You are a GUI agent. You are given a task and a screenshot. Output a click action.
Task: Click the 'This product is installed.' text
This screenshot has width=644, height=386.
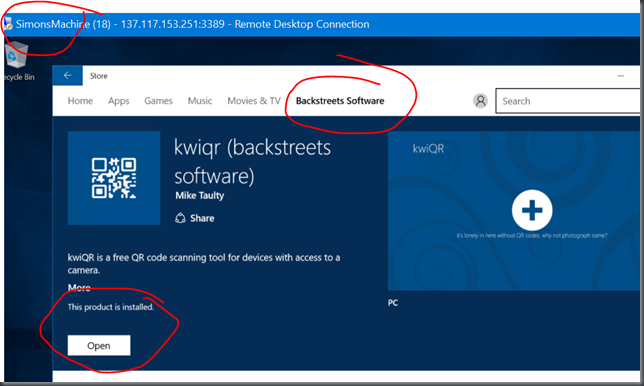[111, 307]
